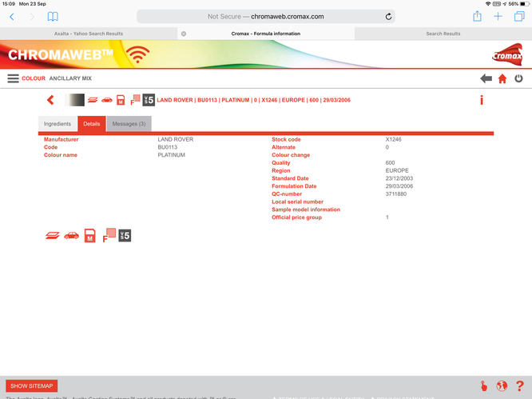
Task: Click Standard Date 23/12/2003 value
Action: [399, 178]
